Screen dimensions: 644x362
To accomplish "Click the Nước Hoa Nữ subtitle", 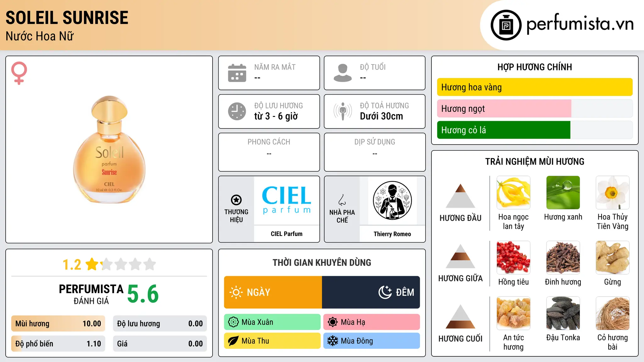I will (x=40, y=36).
